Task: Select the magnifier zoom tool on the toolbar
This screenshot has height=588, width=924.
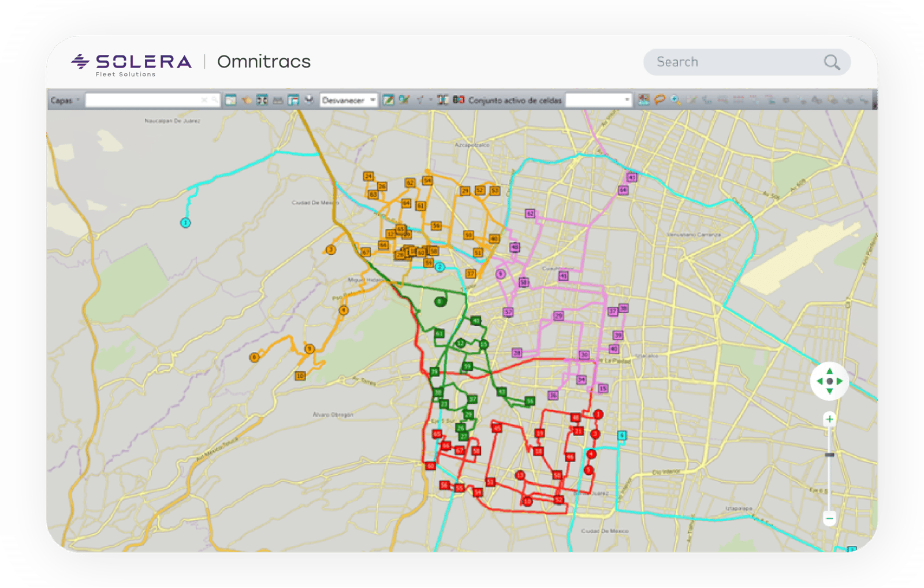Action: click(675, 100)
